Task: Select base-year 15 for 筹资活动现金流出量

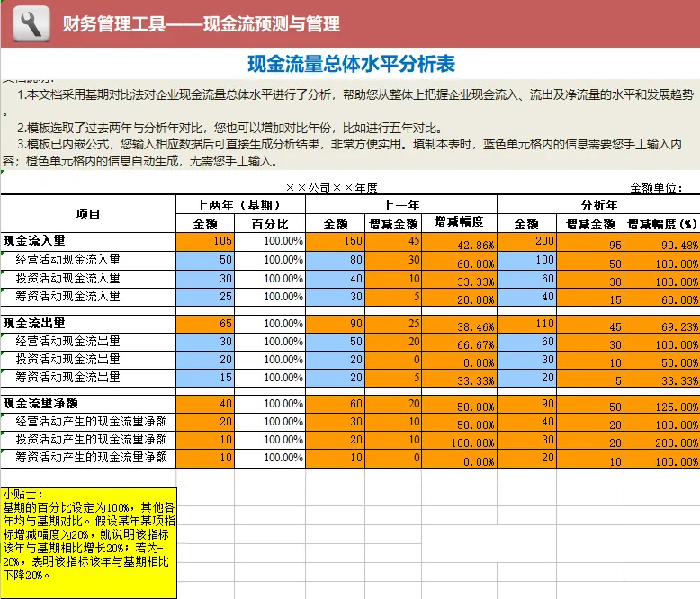Action: 205,378
